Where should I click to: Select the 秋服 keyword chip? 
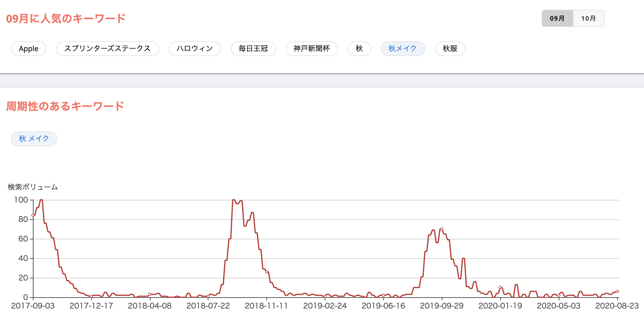450,49
